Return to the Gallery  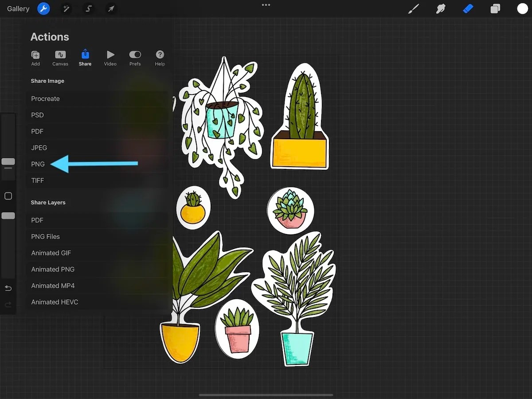coord(18,8)
